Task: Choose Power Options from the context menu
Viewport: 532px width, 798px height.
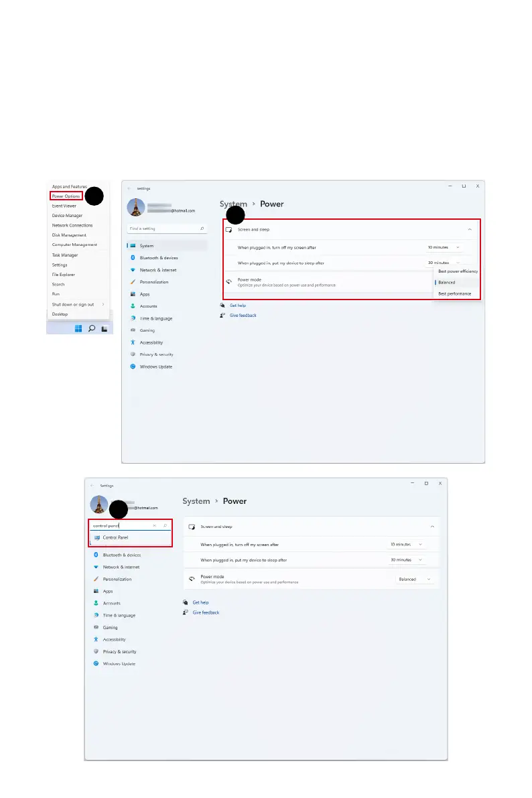Action: point(66,196)
